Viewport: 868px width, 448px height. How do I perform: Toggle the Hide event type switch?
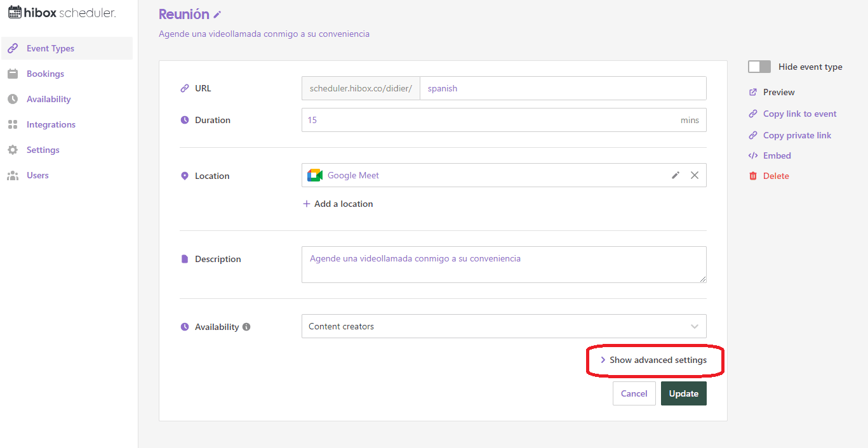(759, 67)
